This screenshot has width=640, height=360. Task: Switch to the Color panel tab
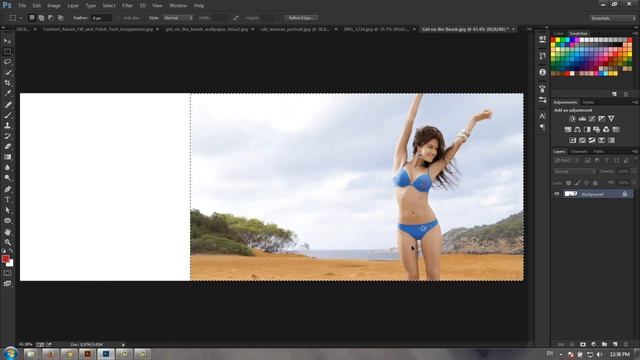click(x=558, y=33)
